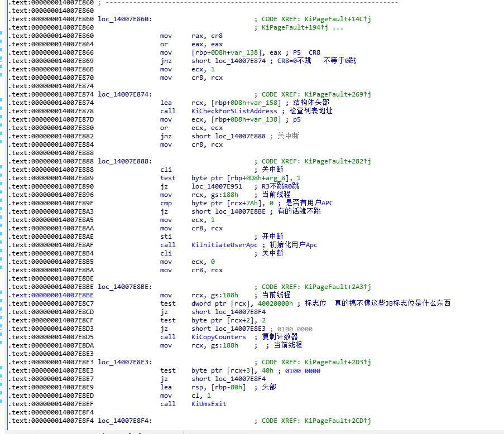Click the jz operand loc_14007E8BE at 14007E8A3
This screenshot has width=504, height=434.
coord(240,211)
